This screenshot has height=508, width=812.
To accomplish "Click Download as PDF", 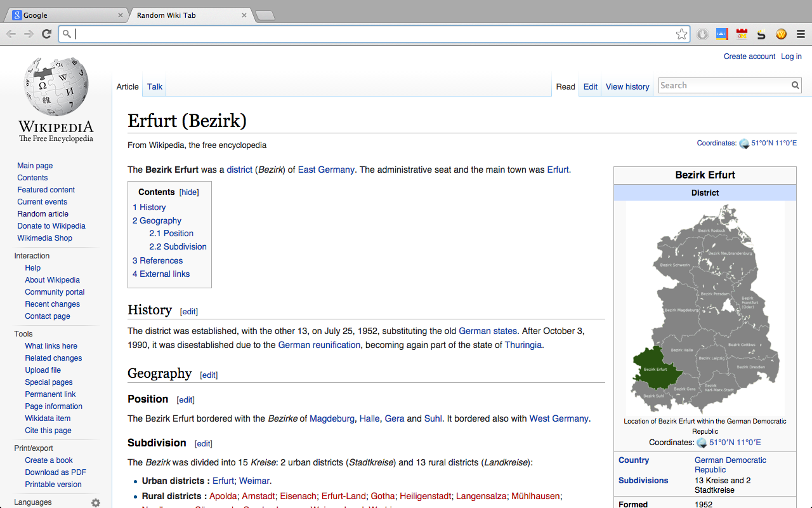I will click(x=56, y=472).
